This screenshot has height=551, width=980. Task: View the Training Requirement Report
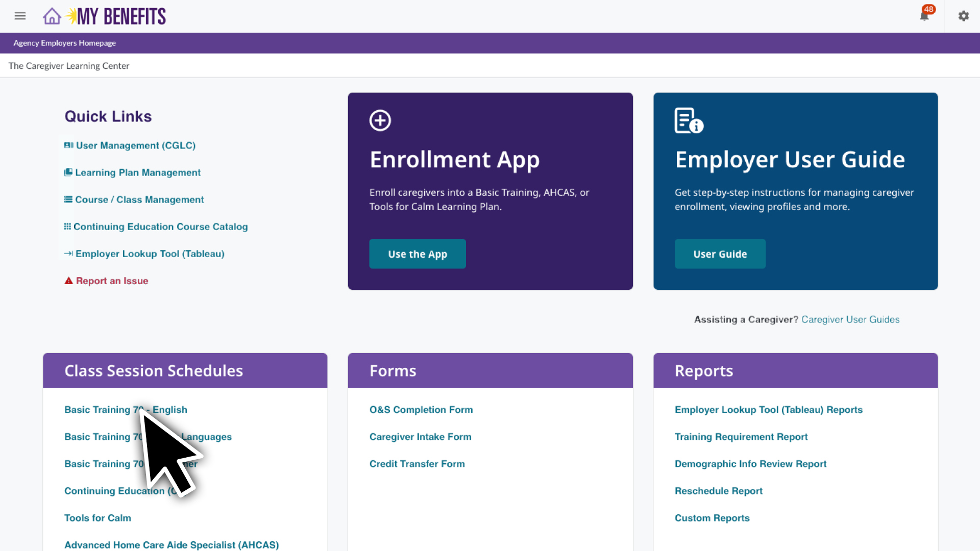(x=741, y=437)
